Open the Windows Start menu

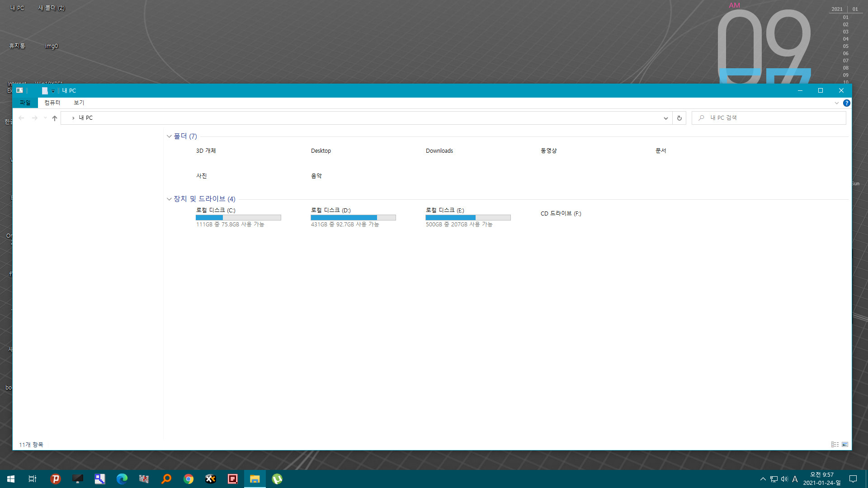tap(11, 479)
